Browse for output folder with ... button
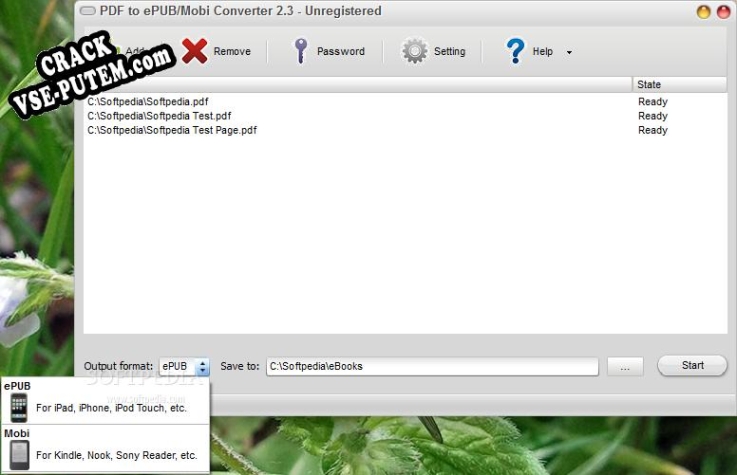 pyautogui.click(x=625, y=366)
